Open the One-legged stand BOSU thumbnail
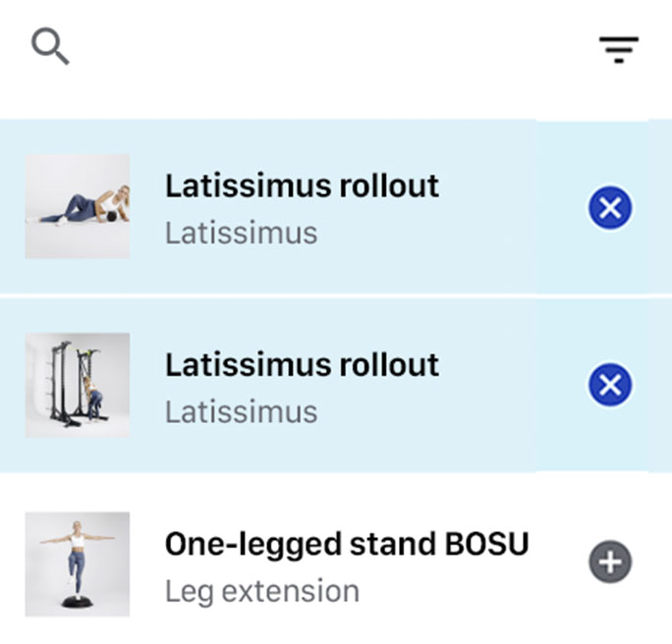 pyautogui.click(x=78, y=563)
